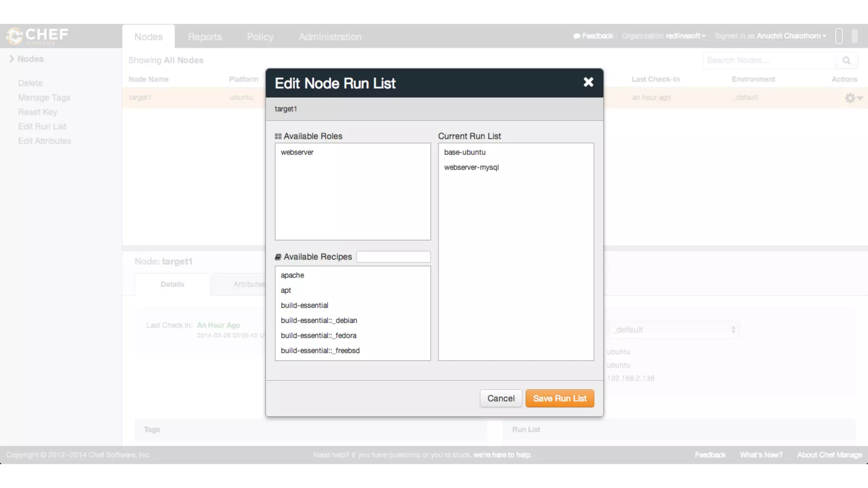The height and width of the screenshot is (488, 868).
Task: Open the Organization redlinesoft dropdown
Action: point(685,36)
